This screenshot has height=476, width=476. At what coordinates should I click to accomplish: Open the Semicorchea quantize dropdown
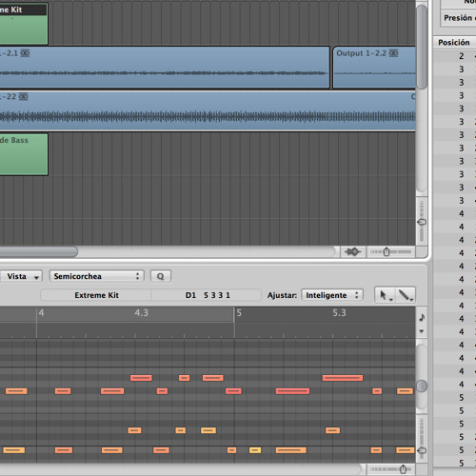[x=96, y=276]
